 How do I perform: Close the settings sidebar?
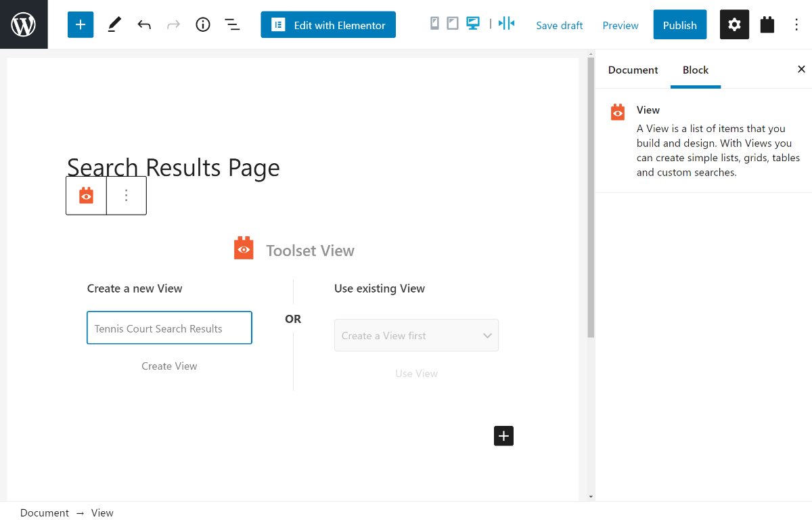801,69
